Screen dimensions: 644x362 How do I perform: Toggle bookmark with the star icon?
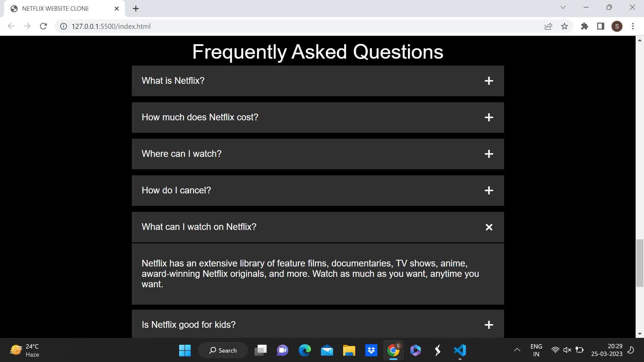tap(565, 26)
